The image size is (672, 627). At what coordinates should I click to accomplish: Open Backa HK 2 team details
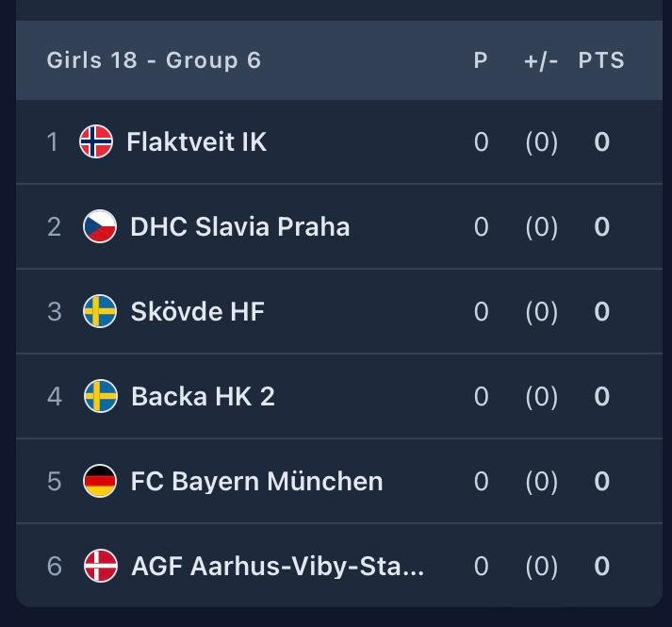coord(203,396)
